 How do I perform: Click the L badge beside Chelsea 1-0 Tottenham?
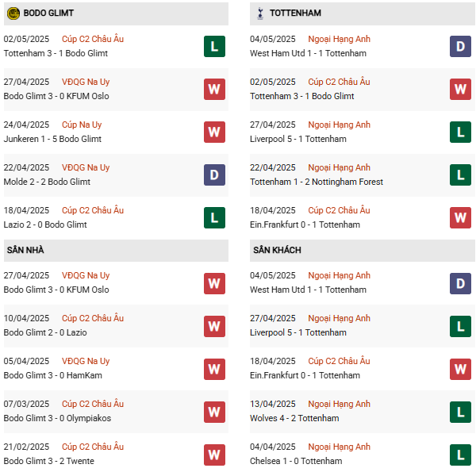point(461,454)
